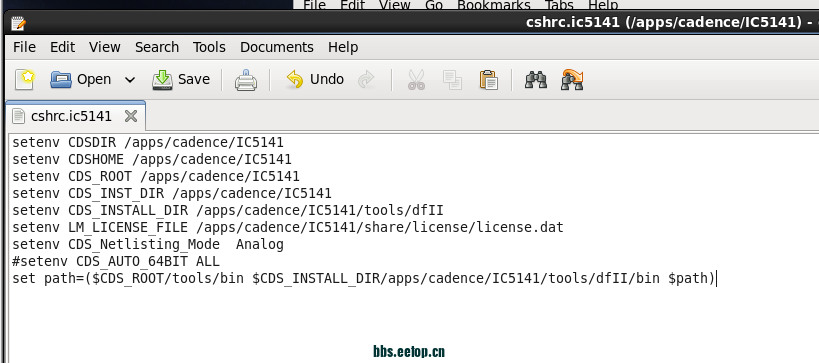Click the line starting 'setenv CDS_ROOT'

click(x=156, y=176)
